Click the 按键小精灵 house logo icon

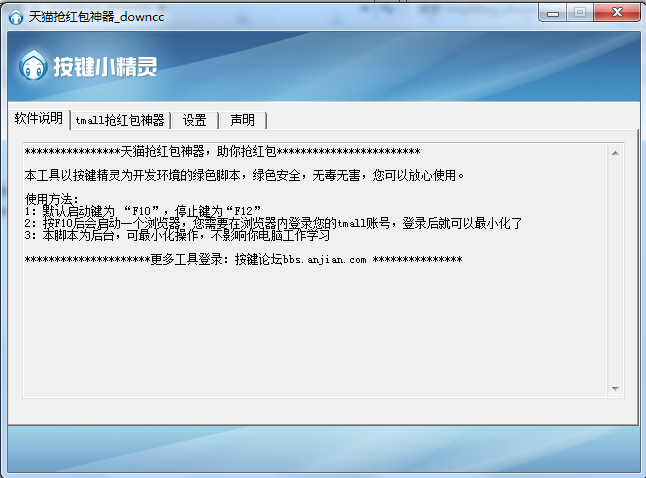pos(33,67)
